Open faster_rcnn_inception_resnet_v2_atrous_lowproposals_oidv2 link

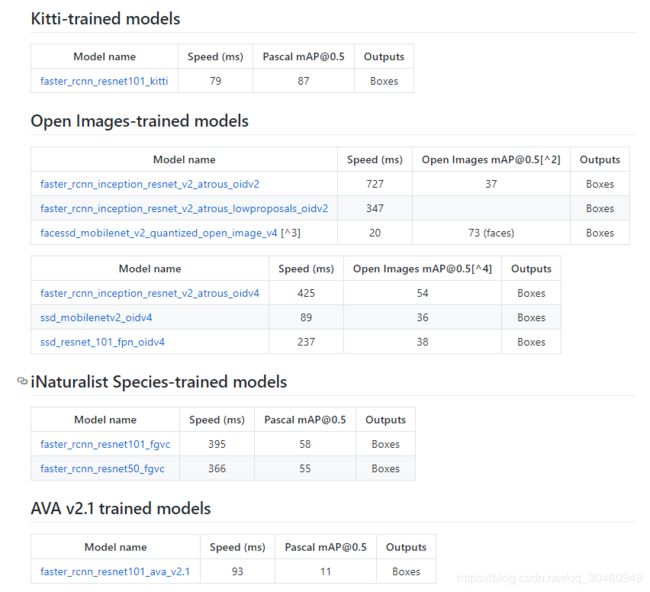click(x=184, y=208)
